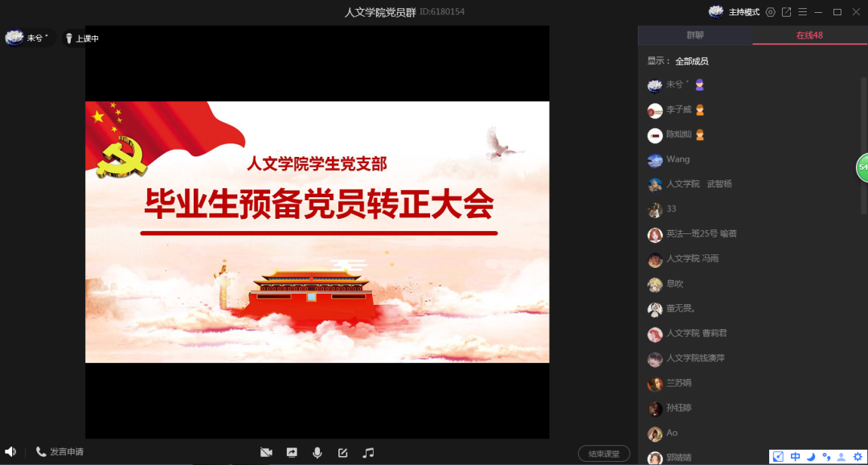Select the 在线48 online members tab

pyautogui.click(x=809, y=35)
